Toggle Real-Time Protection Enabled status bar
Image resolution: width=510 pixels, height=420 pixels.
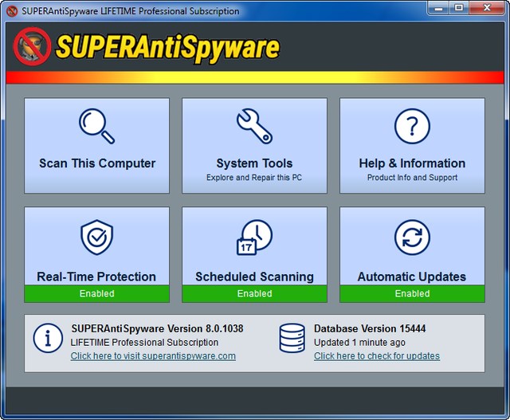(97, 293)
